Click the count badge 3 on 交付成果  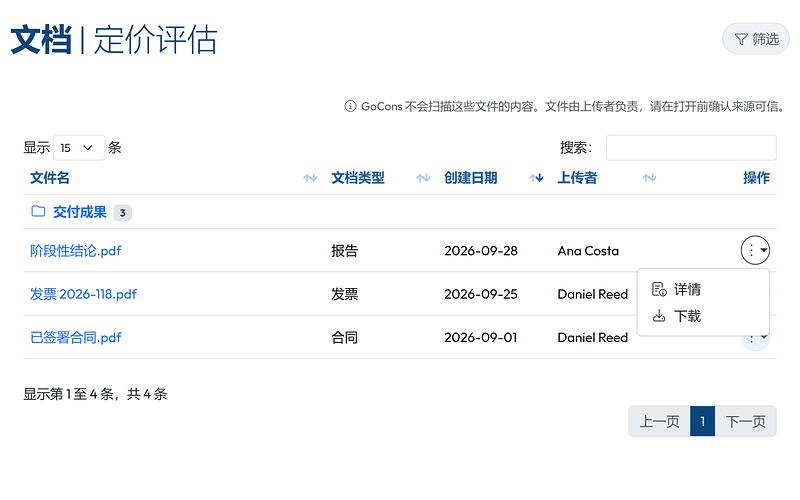tap(122, 213)
